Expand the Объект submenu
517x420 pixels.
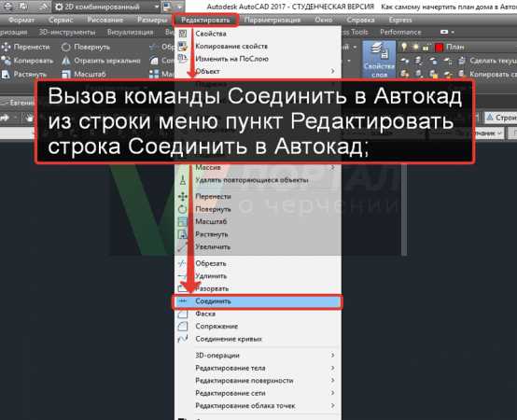(x=258, y=71)
